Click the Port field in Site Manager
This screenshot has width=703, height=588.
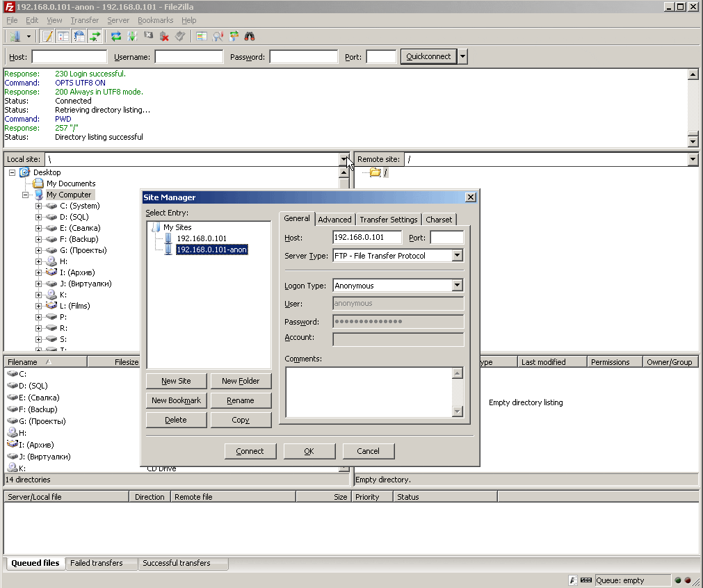point(446,237)
